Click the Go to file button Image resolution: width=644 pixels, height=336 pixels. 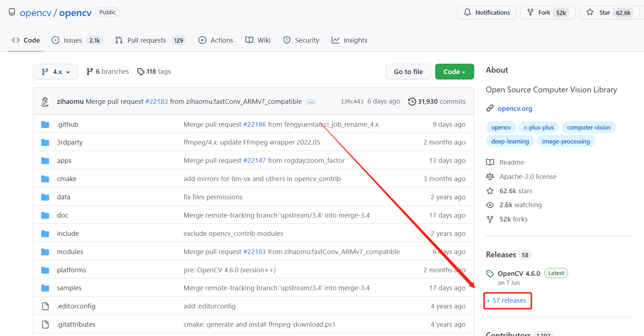(x=408, y=72)
